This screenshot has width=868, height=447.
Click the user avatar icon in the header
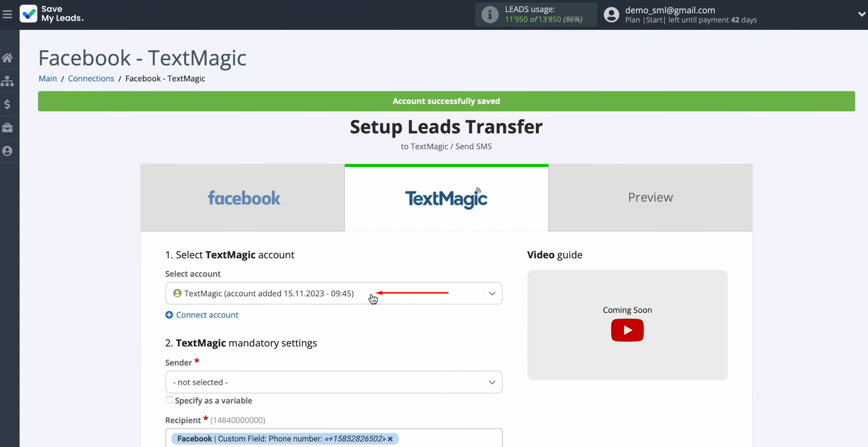coord(611,15)
